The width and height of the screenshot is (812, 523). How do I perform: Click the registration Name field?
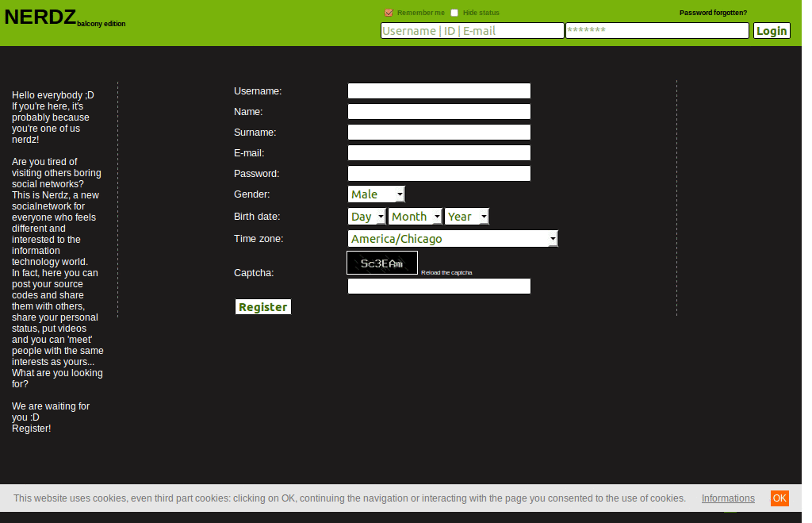point(439,111)
